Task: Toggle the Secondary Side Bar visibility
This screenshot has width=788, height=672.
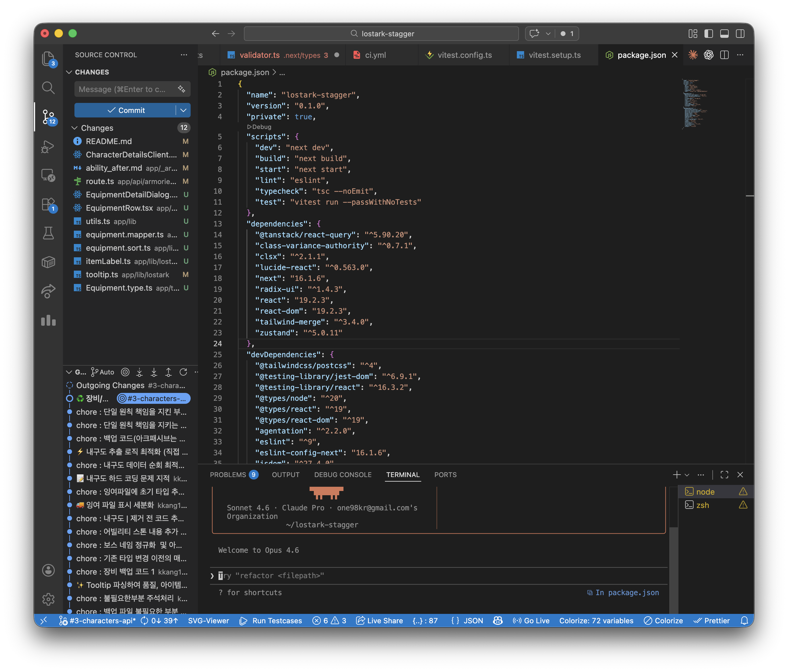Action: 740,34
